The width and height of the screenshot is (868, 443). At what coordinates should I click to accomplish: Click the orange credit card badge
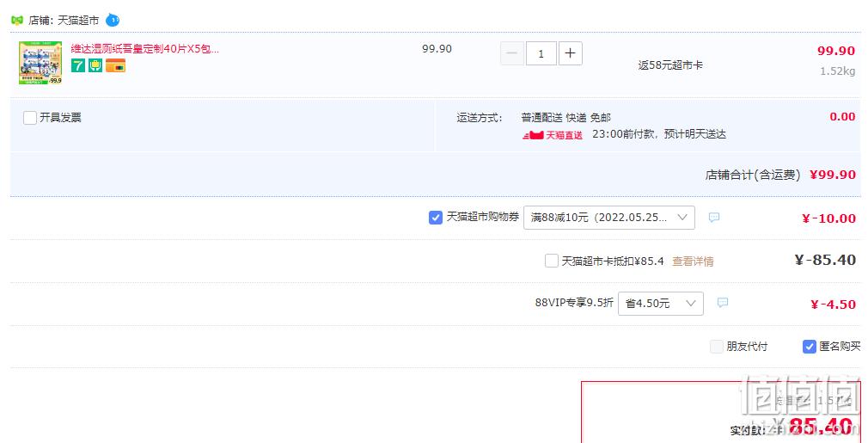coord(116,66)
